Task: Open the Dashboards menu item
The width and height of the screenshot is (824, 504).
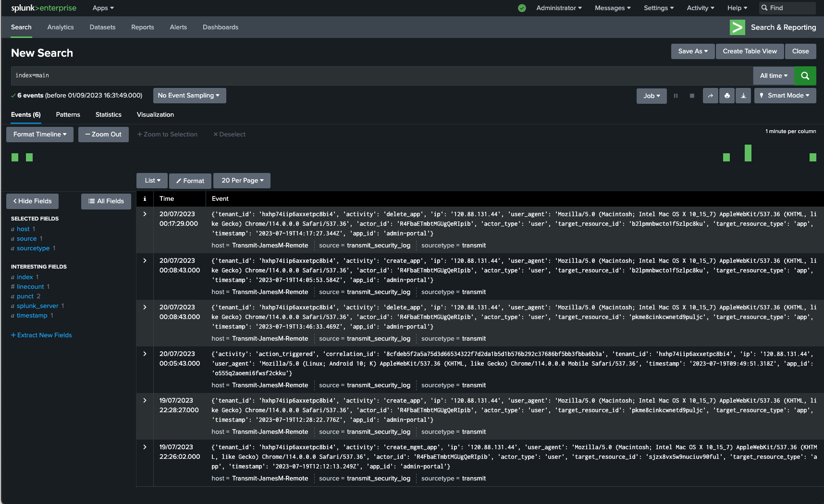Action: click(x=220, y=27)
